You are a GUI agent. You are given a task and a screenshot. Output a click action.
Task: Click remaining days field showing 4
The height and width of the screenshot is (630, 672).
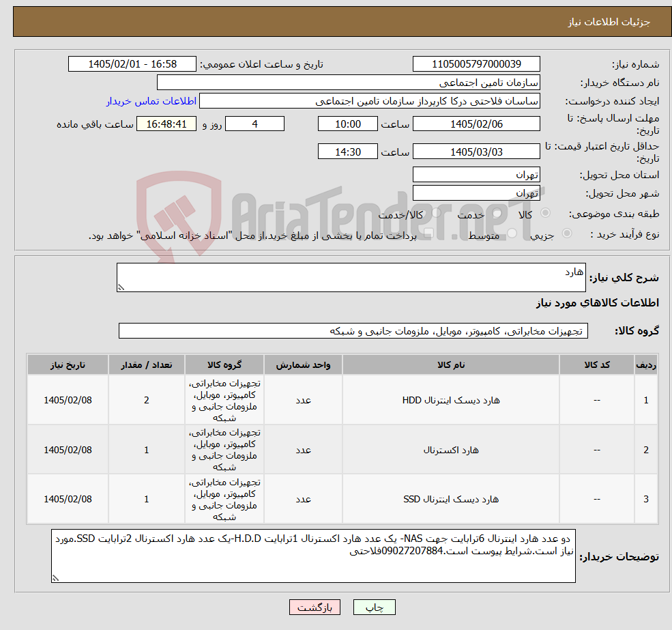pyautogui.click(x=254, y=124)
